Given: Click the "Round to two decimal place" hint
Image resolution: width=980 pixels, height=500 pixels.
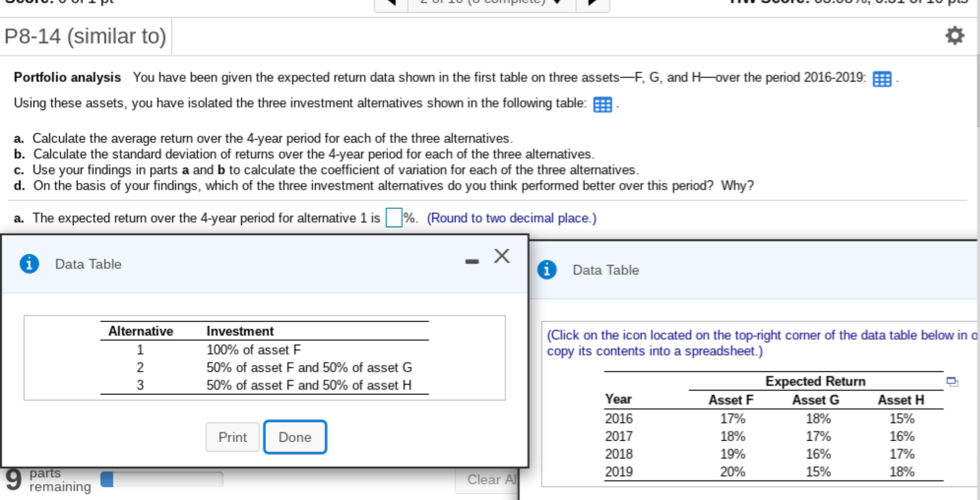Looking at the screenshot, I should click(x=510, y=218).
